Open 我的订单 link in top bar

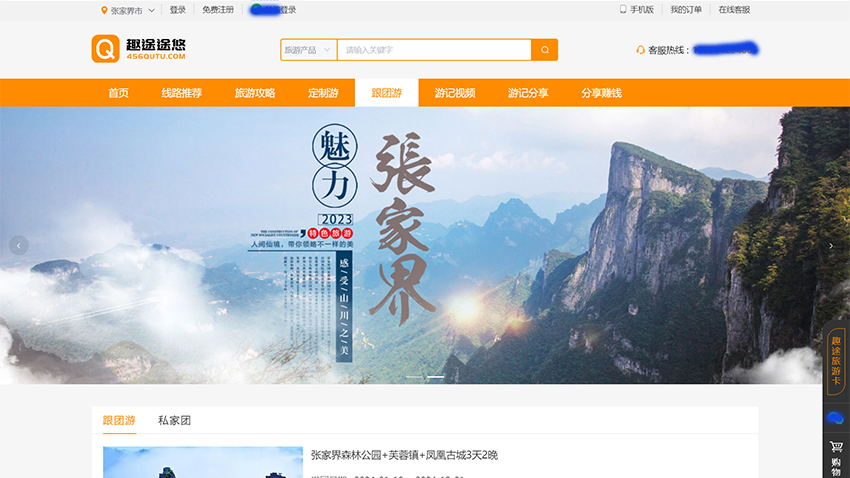click(686, 10)
